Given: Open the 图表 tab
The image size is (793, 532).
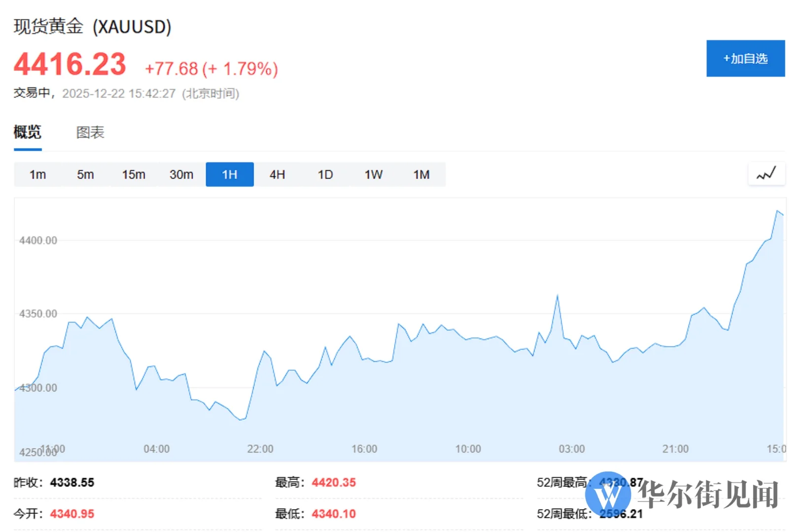Looking at the screenshot, I should click(90, 132).
